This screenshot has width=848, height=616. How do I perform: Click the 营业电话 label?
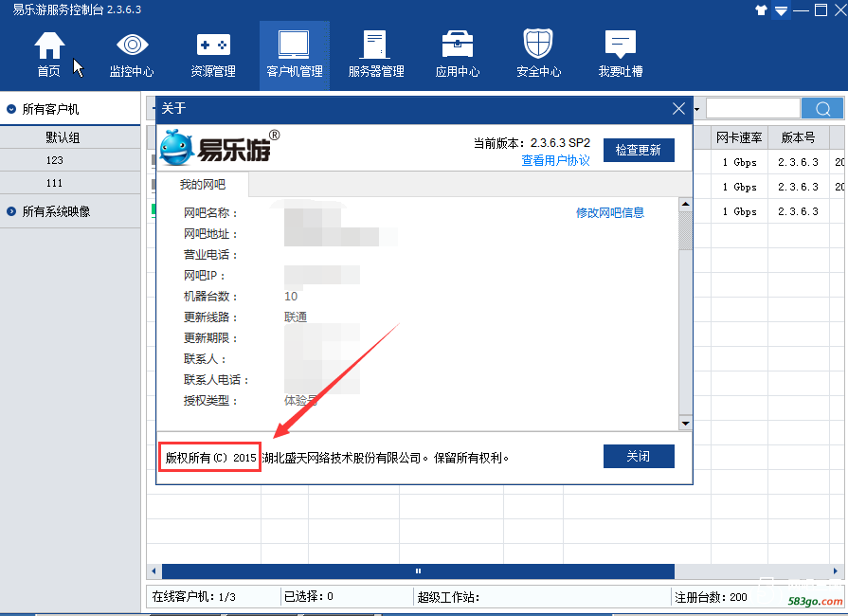click(210, 255)
